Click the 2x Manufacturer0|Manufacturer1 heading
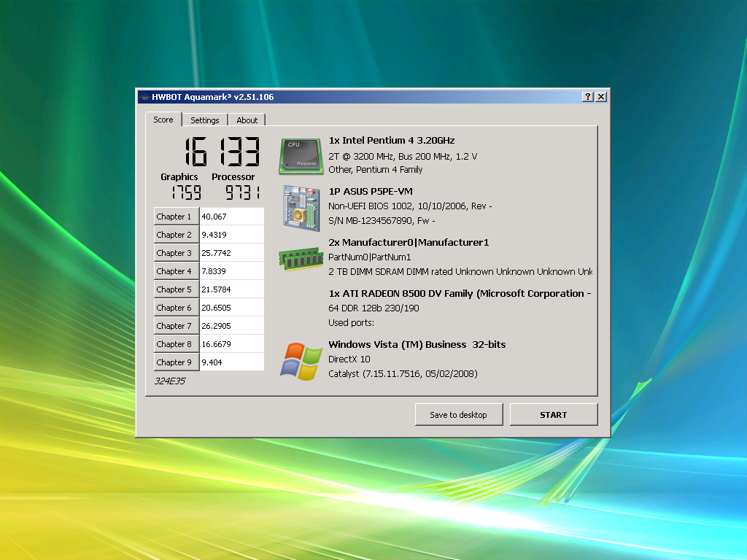The image size is (747, 560). tap(409, 242)
